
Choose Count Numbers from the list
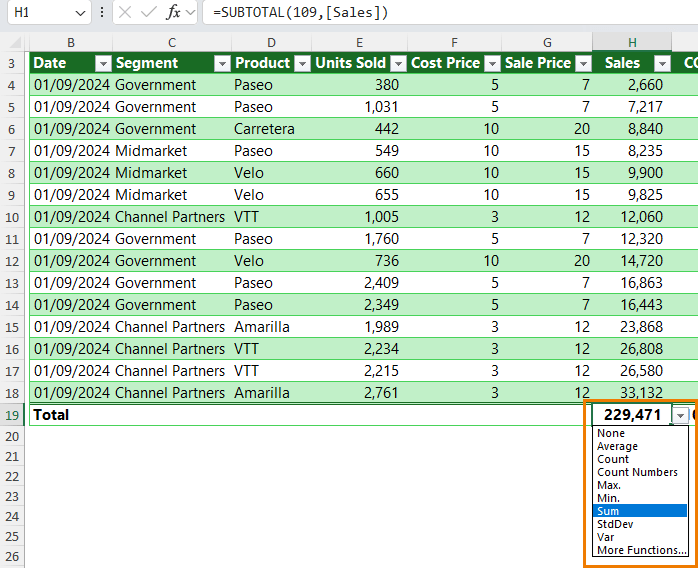pyautogui.click(x=640, y=472)
